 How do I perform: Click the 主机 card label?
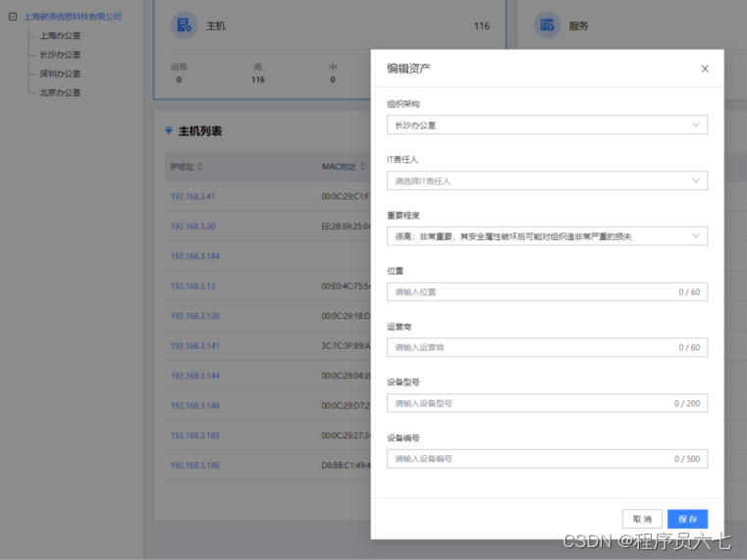pyautogui.click(x=216, y=25)
